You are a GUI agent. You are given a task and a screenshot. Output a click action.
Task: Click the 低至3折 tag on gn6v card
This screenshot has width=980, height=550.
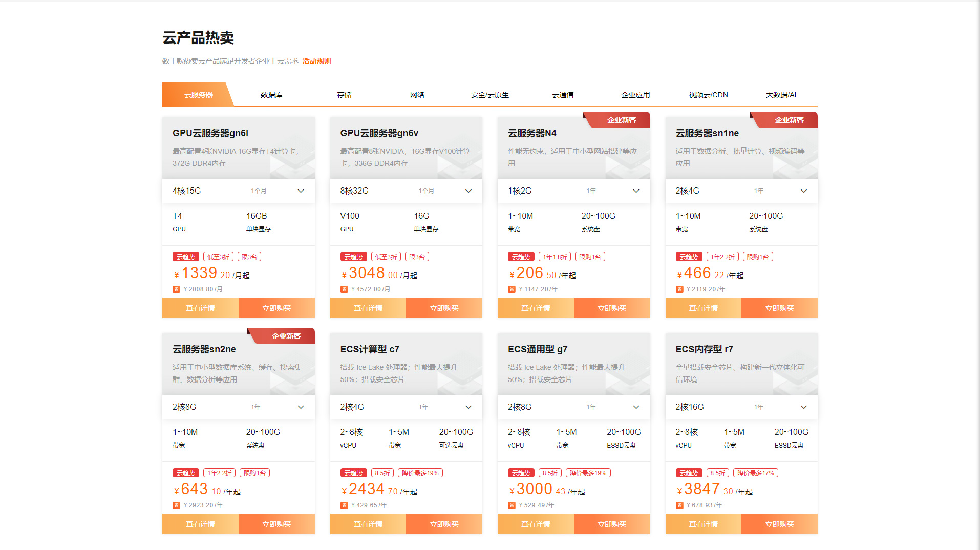386,257
